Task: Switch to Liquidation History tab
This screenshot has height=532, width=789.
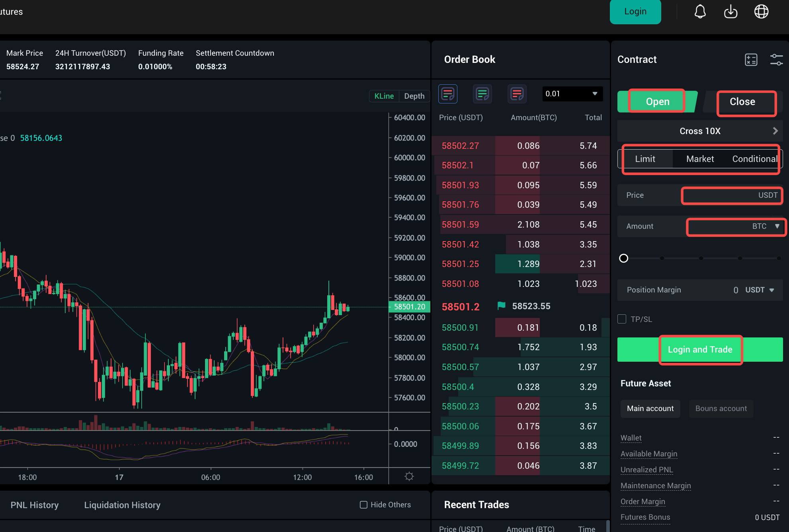Action: (x=122, y=505)
